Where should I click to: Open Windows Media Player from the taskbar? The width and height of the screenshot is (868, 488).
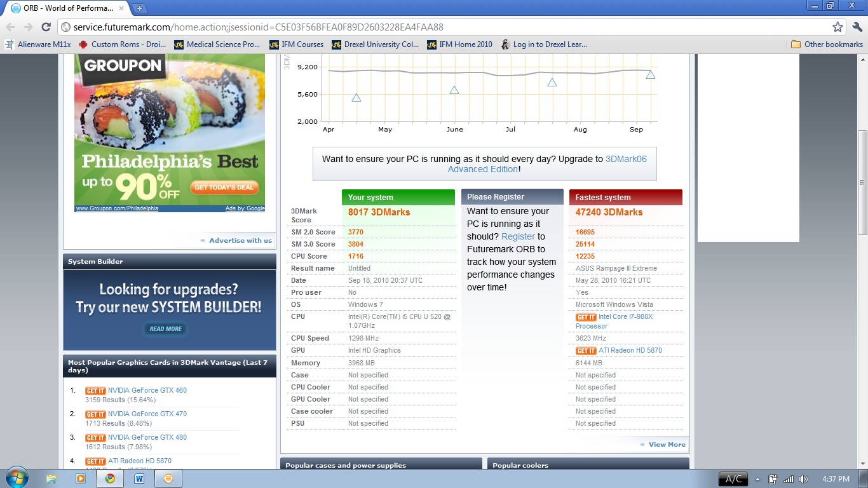[81, 478]
